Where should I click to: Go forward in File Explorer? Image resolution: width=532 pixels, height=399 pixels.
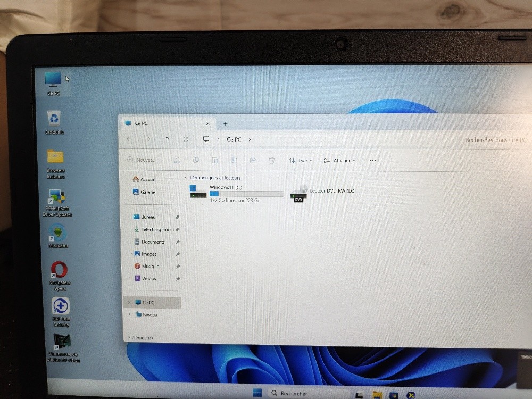pyautogui.click(x=147, y=139)
